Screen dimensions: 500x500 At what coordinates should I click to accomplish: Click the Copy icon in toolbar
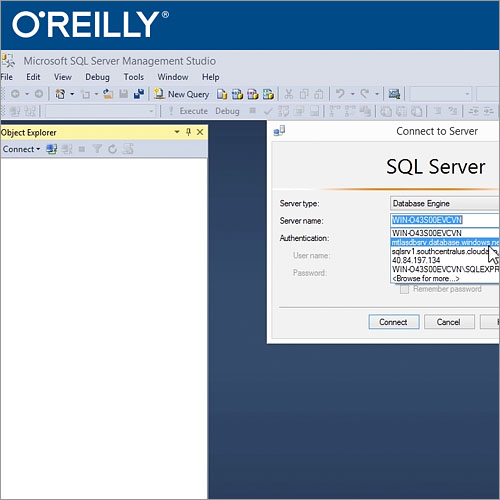click(x=304, y=94)
